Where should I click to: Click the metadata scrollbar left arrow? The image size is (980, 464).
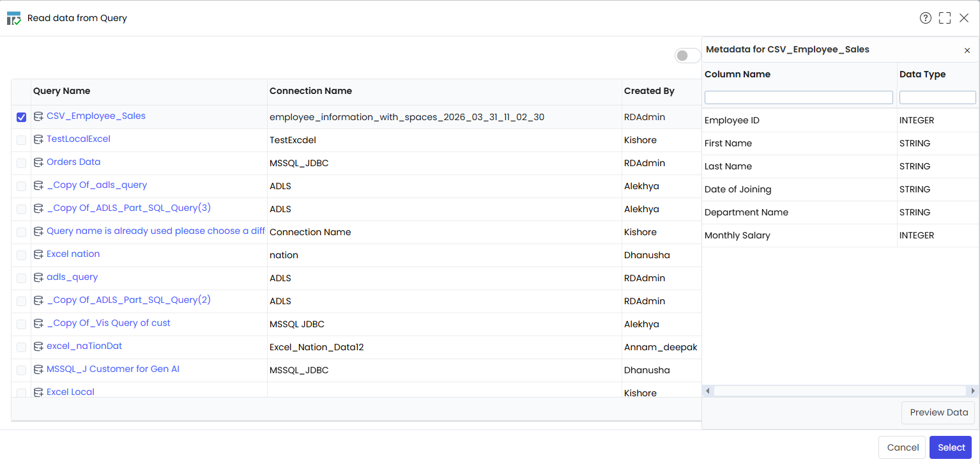708,391
